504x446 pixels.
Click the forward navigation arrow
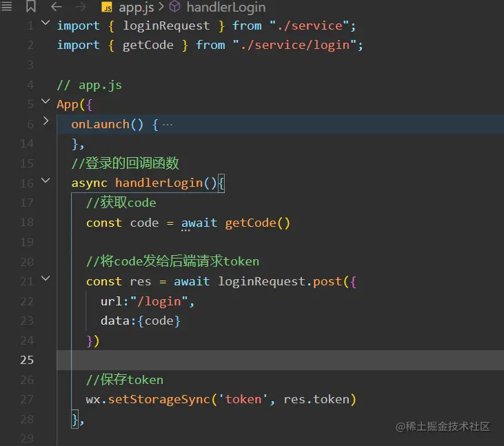tap(81, 6)
